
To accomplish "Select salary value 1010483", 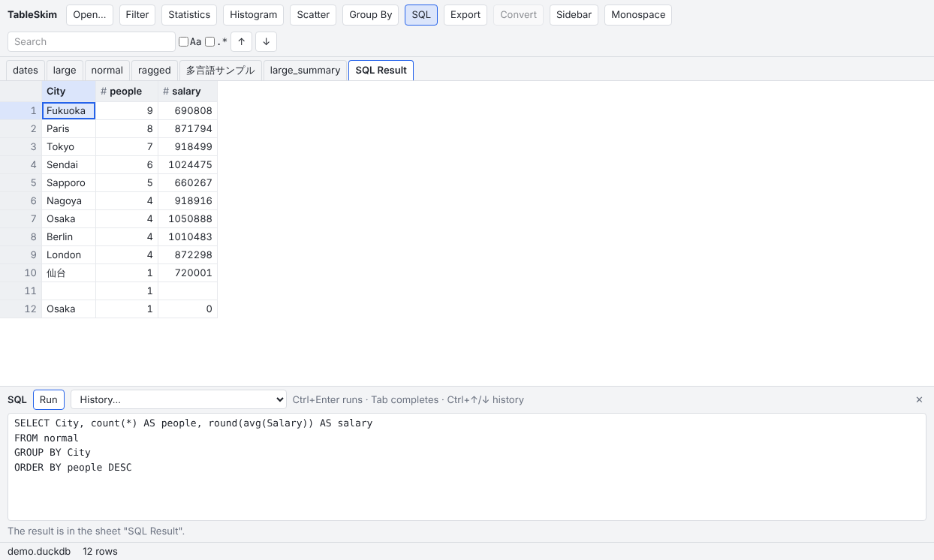I will pyautogui.click(x=188, y=236).
